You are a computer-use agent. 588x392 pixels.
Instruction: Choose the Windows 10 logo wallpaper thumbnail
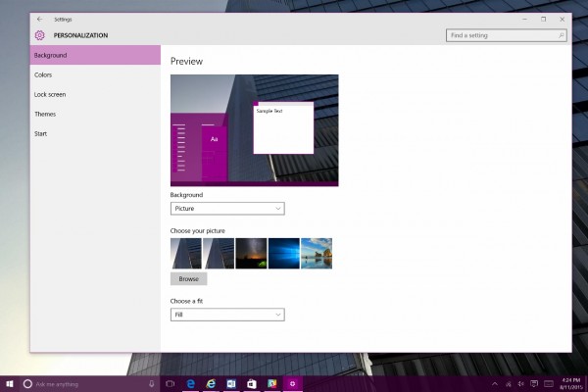pyautogui.click(x=284, y=254)
